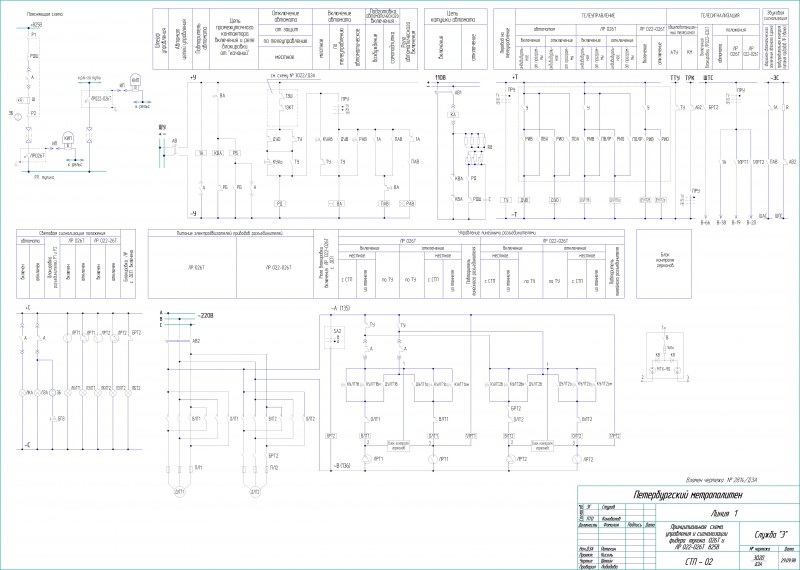The image size is (800, 570).
Task: Click the "~В (136)" bus label
Action: 341,466
